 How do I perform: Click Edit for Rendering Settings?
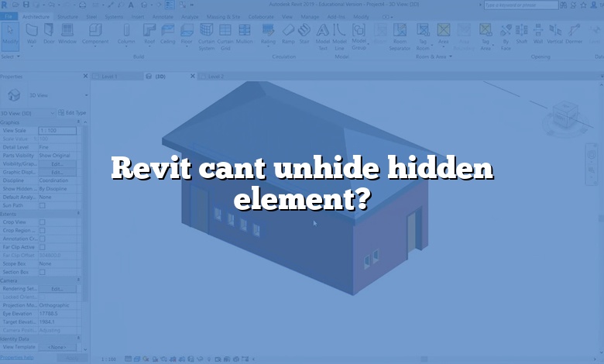click(57, 289)
